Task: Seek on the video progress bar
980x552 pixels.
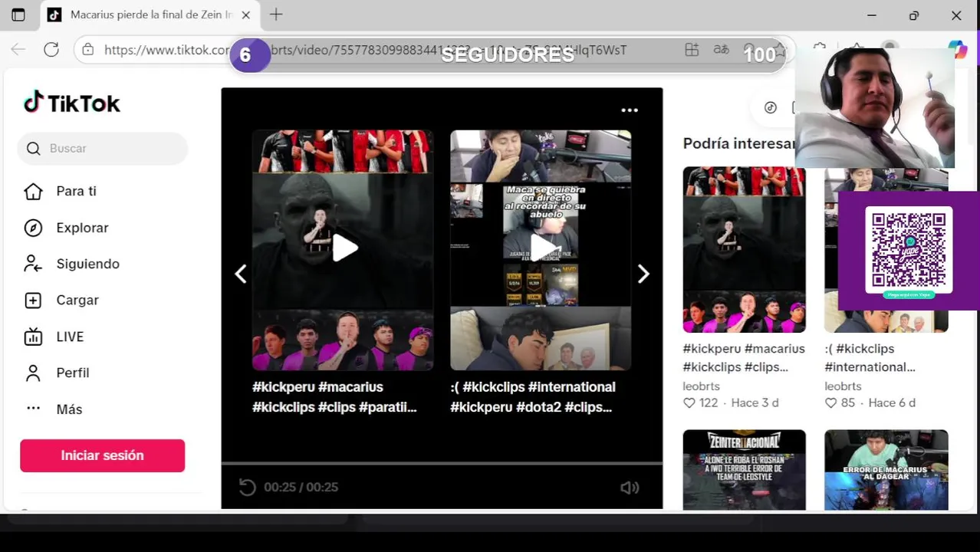Action: click(x=442, y=463)
